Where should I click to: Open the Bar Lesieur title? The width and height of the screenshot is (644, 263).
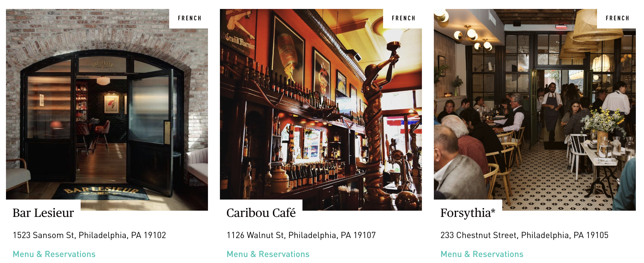pos(43,213)
